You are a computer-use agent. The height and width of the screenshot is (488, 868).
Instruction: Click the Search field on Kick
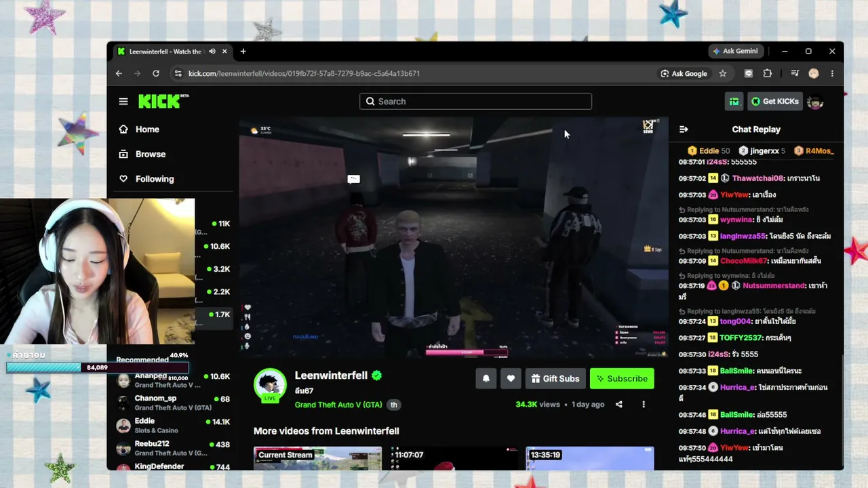coord(475,102)
